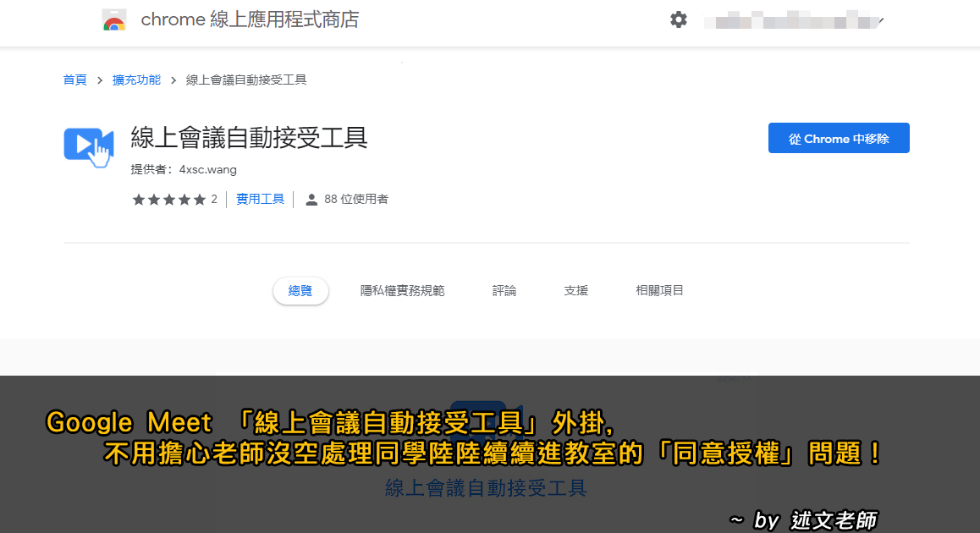View the 相關項目 tab
The height and width of the screenshot is (533, 980).
click(x=659, y=290)
